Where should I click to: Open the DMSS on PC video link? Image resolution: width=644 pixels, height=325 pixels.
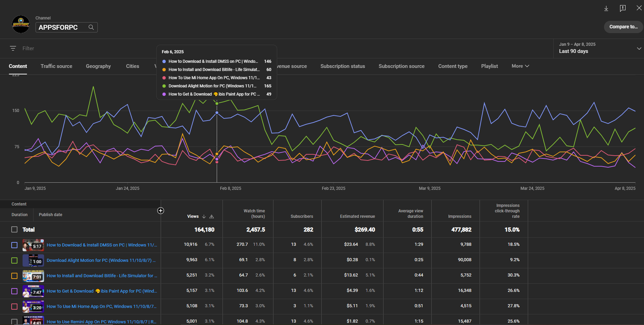coord(102,245)
